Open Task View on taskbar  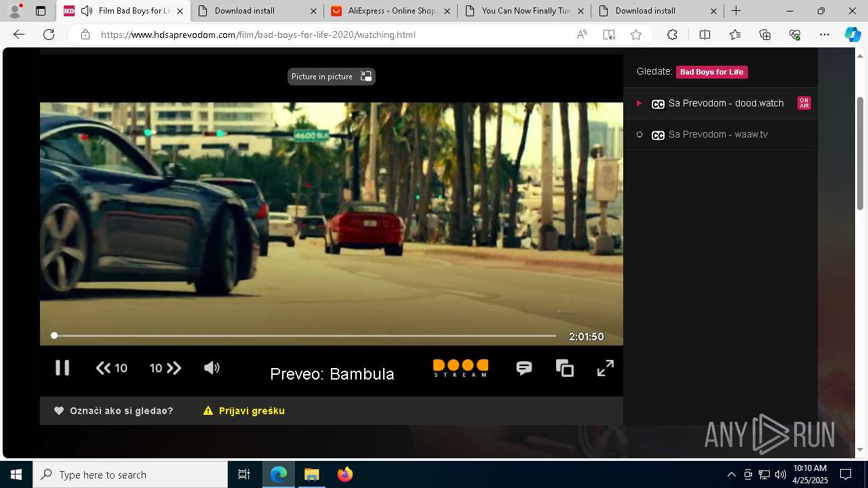pos(244,474)
